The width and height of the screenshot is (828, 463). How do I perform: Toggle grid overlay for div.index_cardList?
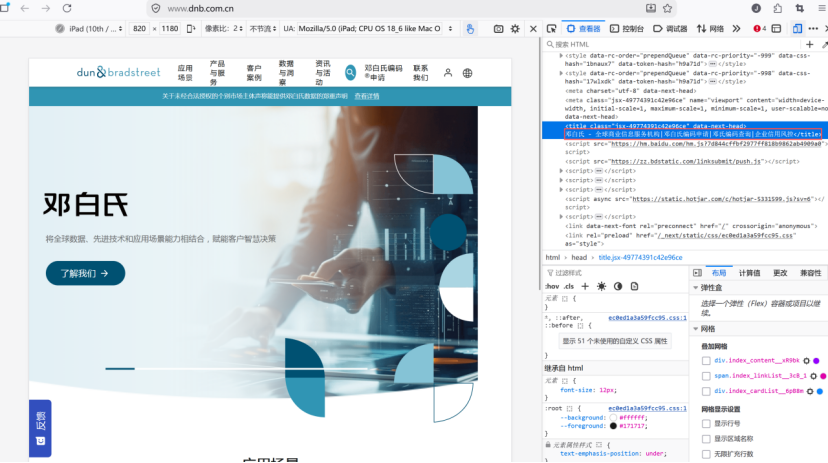point(706,391)
